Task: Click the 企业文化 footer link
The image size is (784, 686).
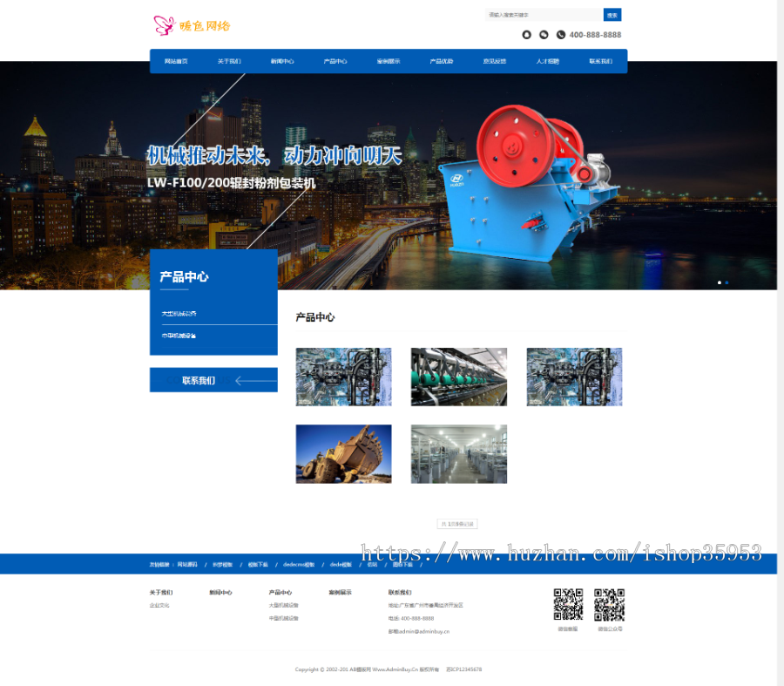Action: coord(159,605)
